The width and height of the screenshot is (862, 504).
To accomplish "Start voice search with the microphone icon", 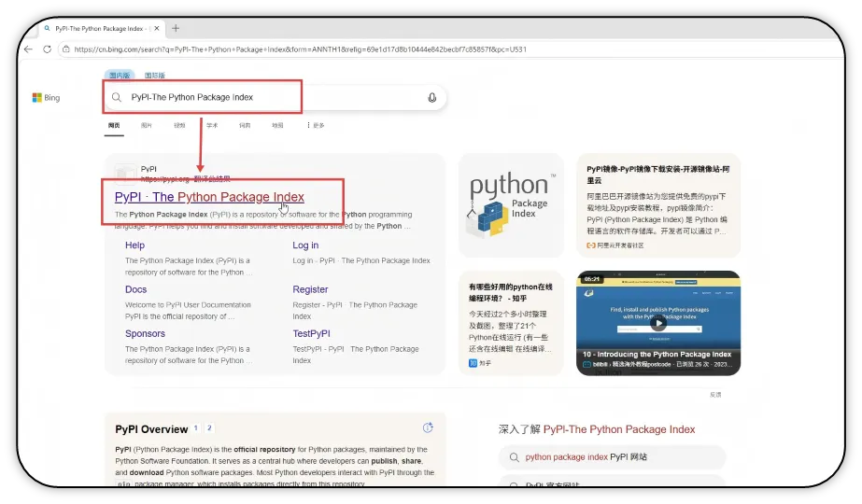I will (432, 97).
